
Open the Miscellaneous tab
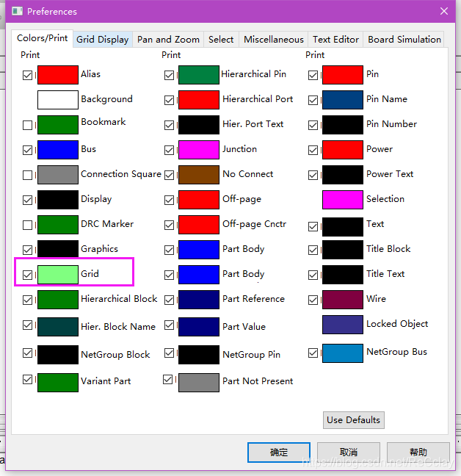click(274, 40)
